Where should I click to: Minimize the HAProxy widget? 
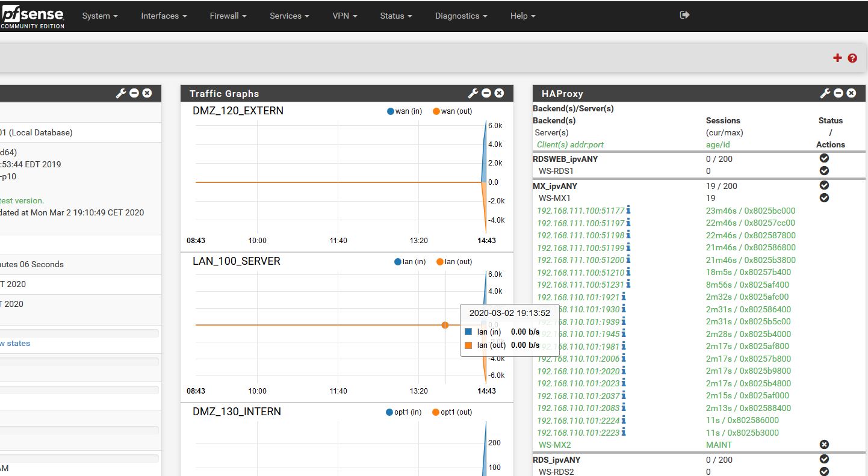(839, 93)
